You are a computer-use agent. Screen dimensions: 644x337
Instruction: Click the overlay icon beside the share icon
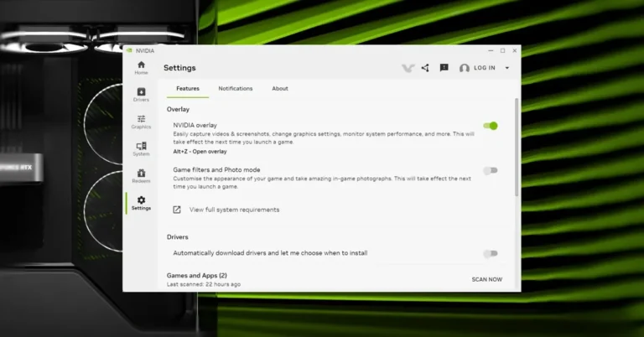[x=408, y=68]
